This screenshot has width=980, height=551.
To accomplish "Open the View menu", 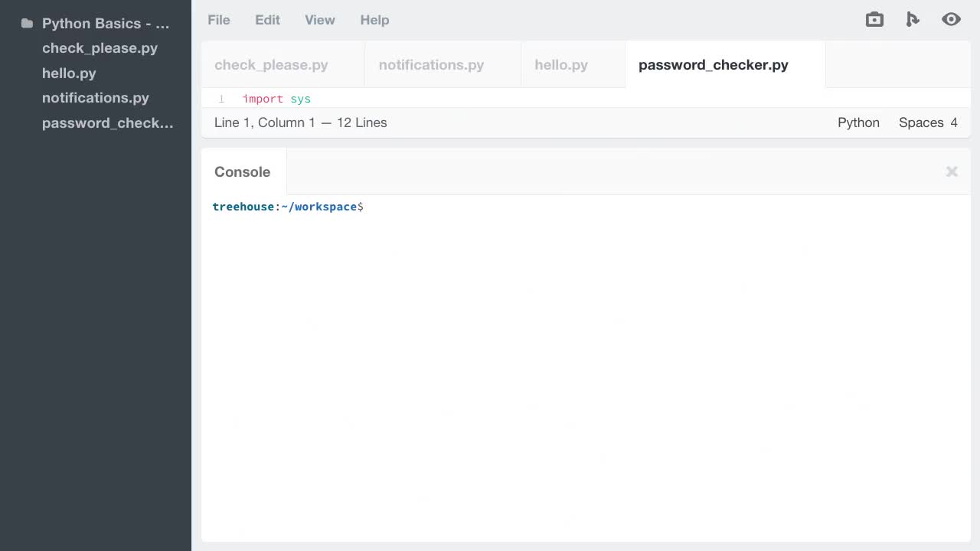I will tap(319, 20).
